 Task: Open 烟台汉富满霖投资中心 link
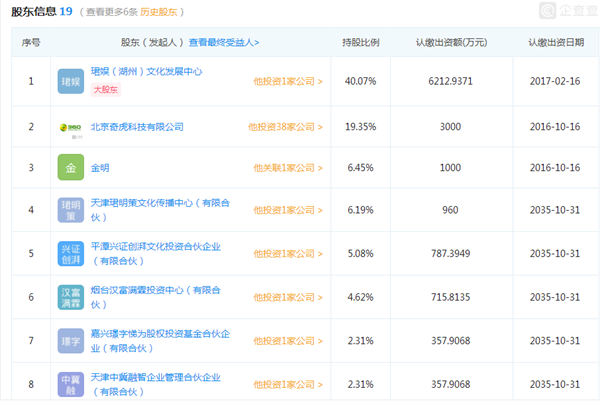coord(155,297)
